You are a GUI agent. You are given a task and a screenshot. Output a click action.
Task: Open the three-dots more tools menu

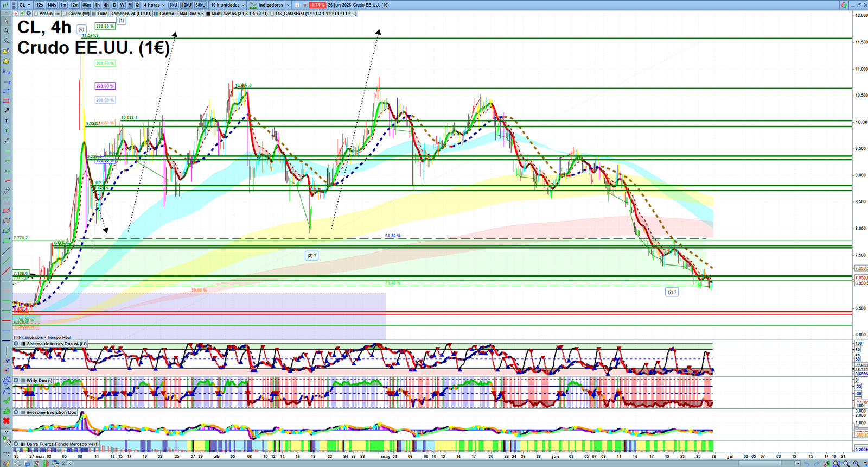7,453
